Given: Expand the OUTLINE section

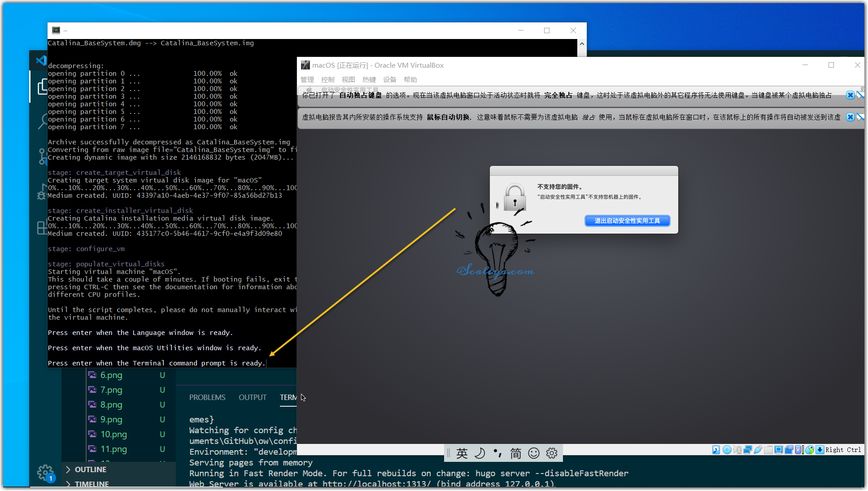Looking at the screenshot, I should (90, 469).
